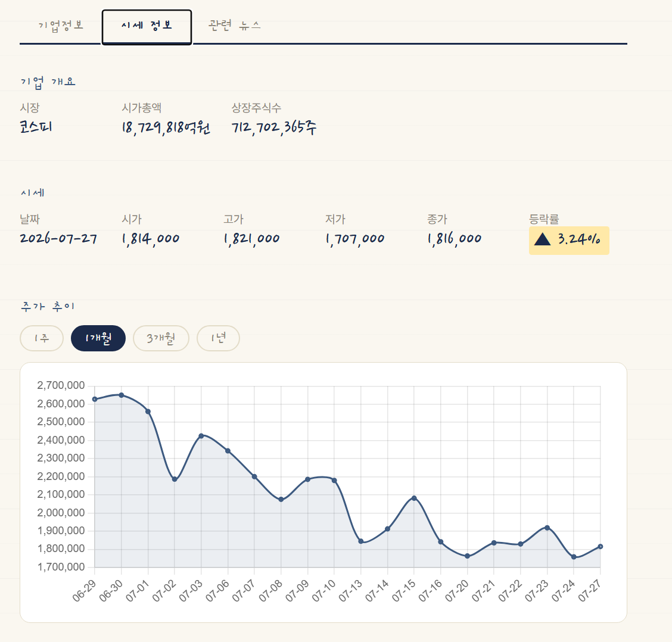Click the 07-10 chart data point
This screenshot has width=672, height=642.
[x=334, y=481]
